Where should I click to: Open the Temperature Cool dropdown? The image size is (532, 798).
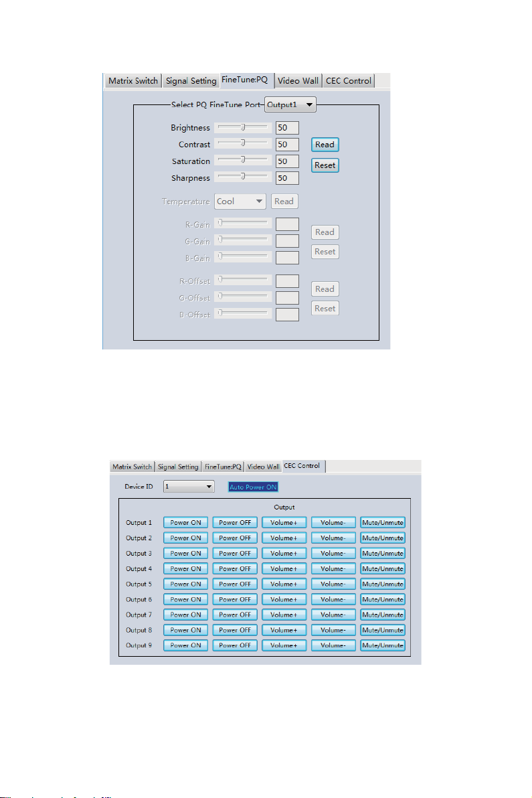pyautogui.click(x=240, y=202)
